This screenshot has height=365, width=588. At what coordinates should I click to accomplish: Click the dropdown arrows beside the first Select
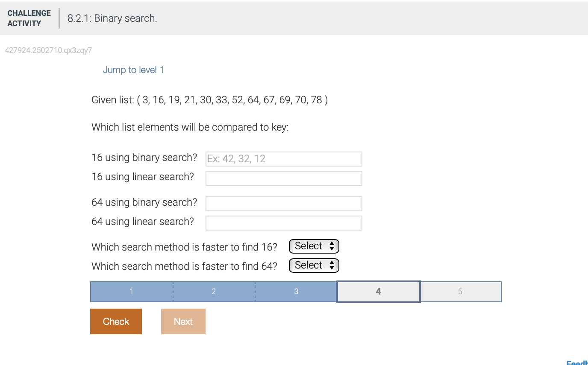(332, 246)
